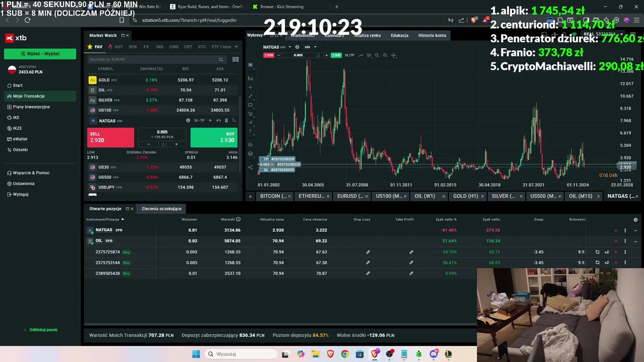Switch to the FX category tab
The height and width of the screenshot is (362, 644).
click(146, 47)
